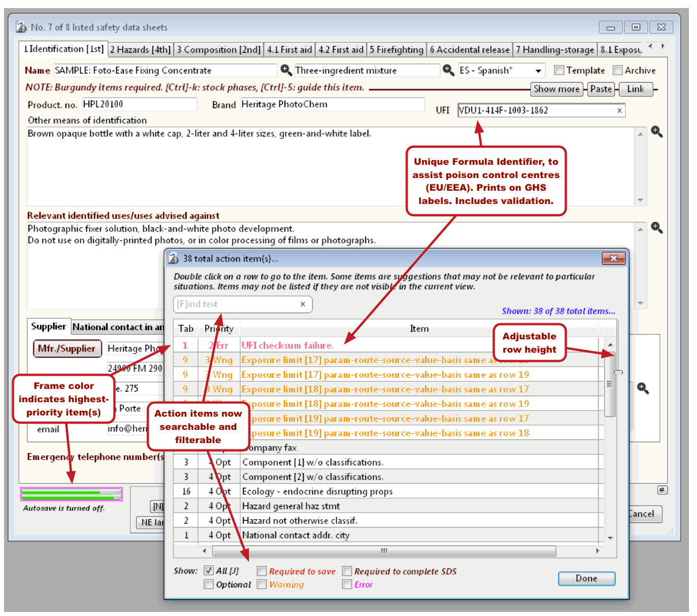Click the action list horizontal scrollbar thumb
Screen dimensions: 697x616
[x=384, y=551]
